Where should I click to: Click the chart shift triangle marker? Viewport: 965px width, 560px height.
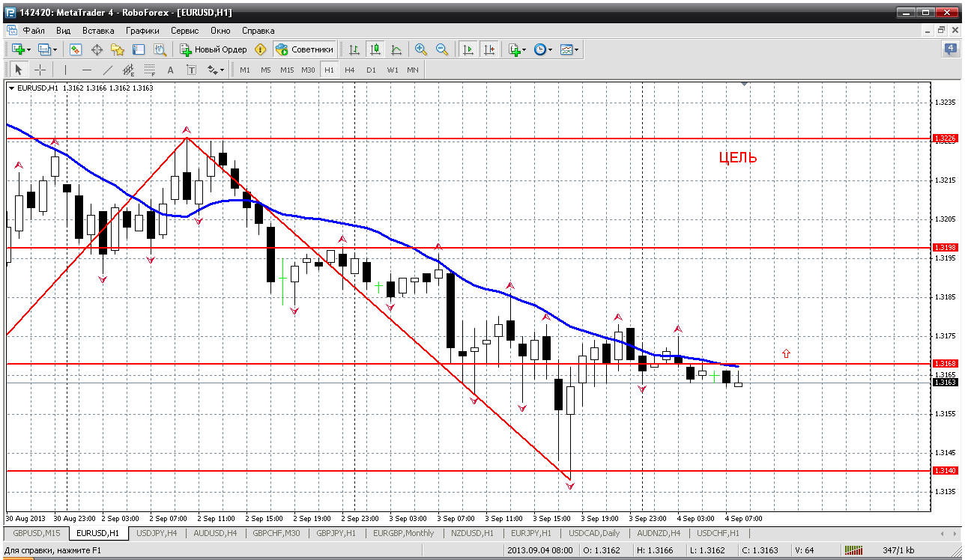744,85
